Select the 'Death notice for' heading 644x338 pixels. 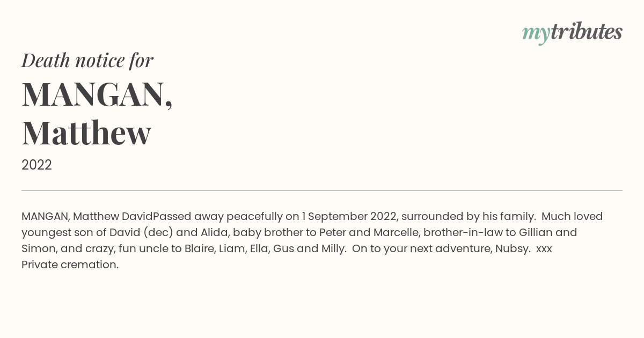[87, 60]
